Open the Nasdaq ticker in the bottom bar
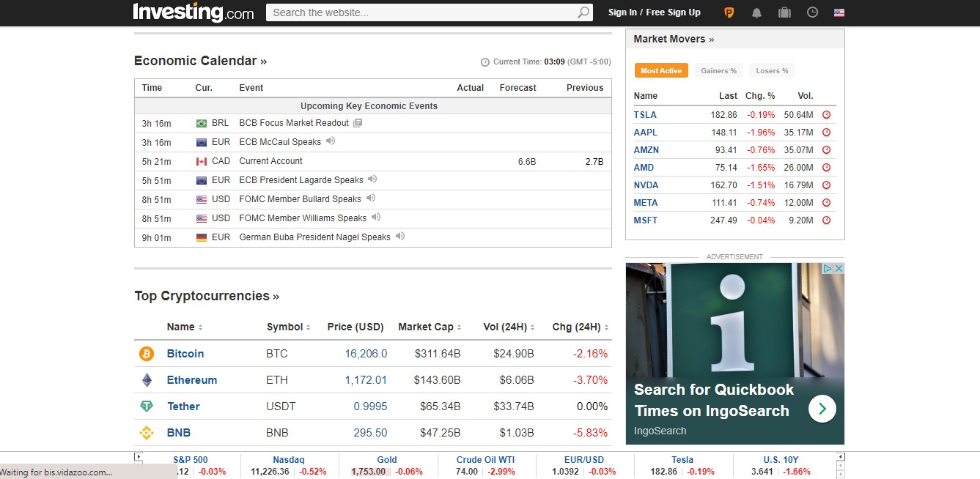980x479 pixels. pyautogui.click(x=289, y=460)
